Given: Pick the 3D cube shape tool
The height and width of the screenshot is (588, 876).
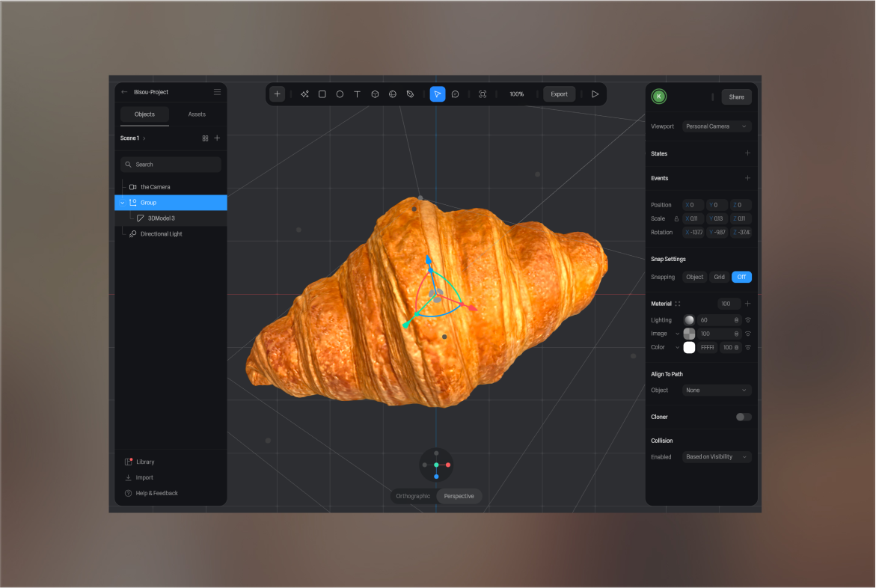Looking at the screenshot, I should [375, 94].
